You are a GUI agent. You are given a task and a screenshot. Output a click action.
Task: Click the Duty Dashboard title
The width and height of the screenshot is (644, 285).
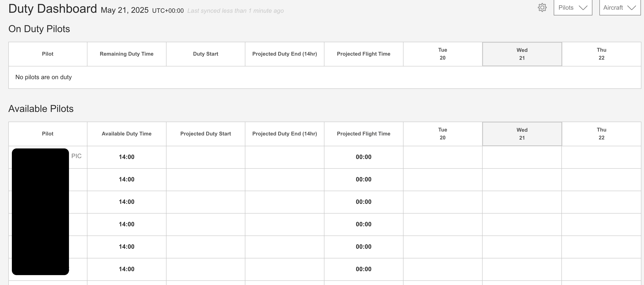pos(53,9)
